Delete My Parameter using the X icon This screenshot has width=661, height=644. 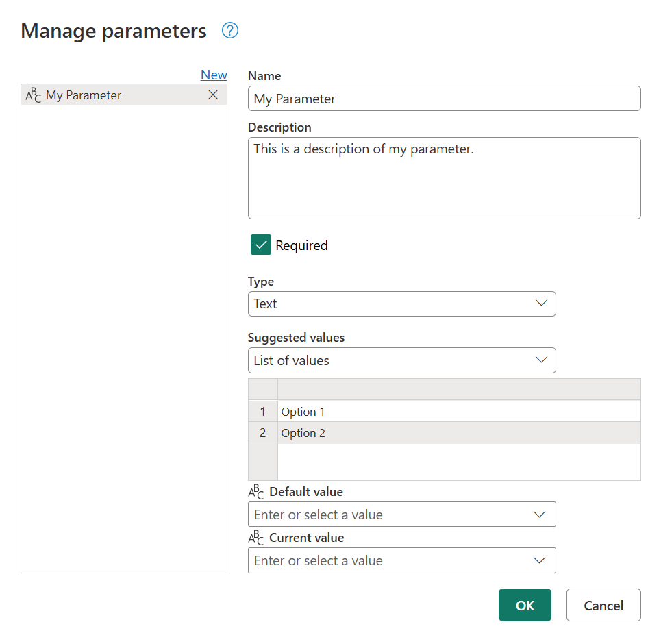(213, 95)
